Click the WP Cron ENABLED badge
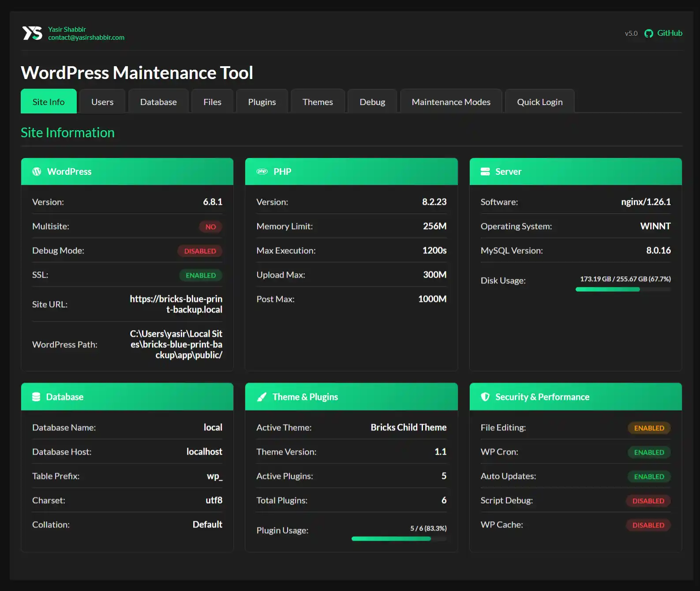The image size is (700, 591). [649, 452]
